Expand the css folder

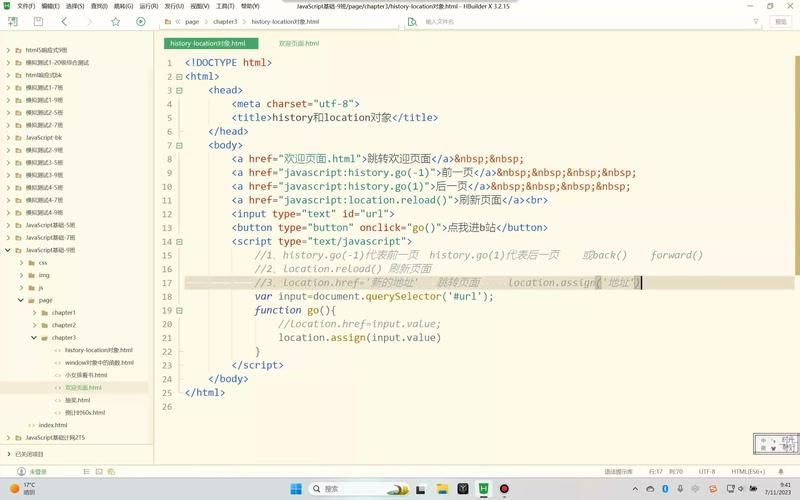click(x=20, y=263)
